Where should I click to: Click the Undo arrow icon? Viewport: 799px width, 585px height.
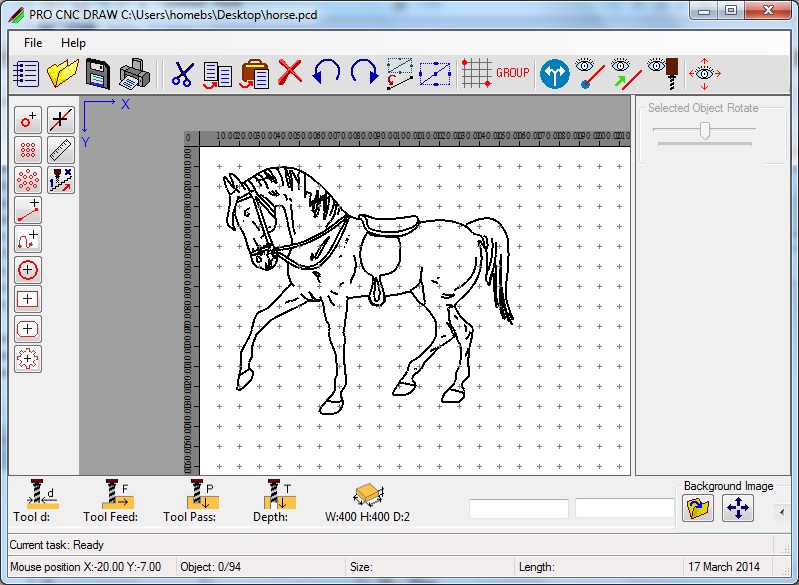click(326, 73)
